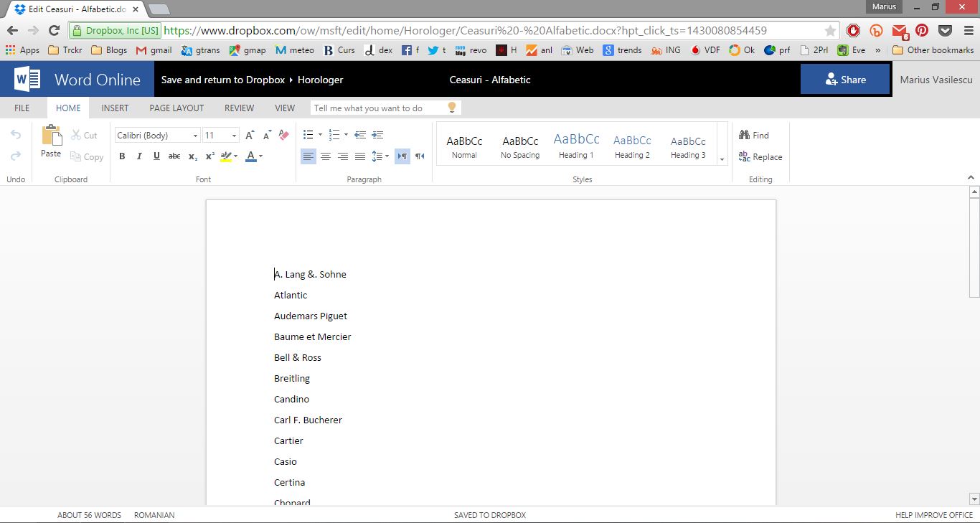
Task: Click the Paste clipboard icon
Action: (x=51, y=136)
